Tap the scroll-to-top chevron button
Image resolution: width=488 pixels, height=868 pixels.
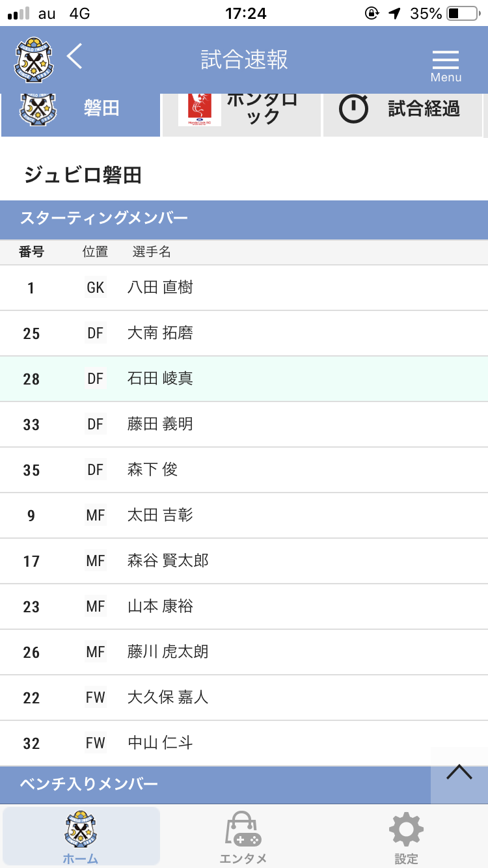[x=459, y=772]
